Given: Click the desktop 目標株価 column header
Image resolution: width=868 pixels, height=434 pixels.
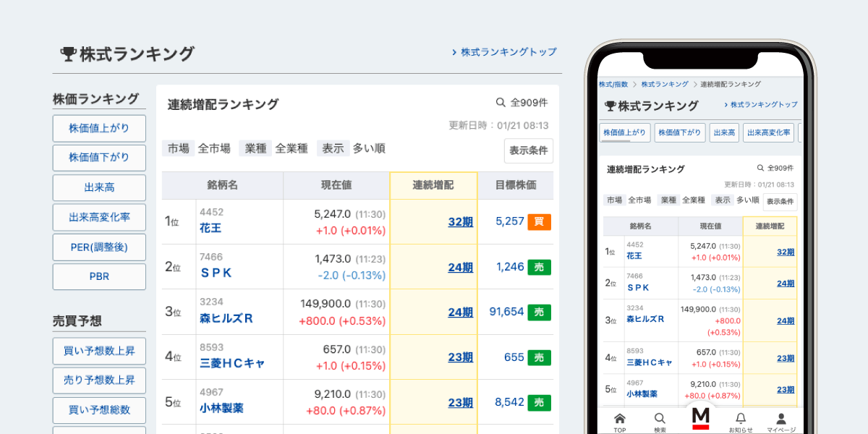Looking at the screenshot, I should click(x=516, y=185).
